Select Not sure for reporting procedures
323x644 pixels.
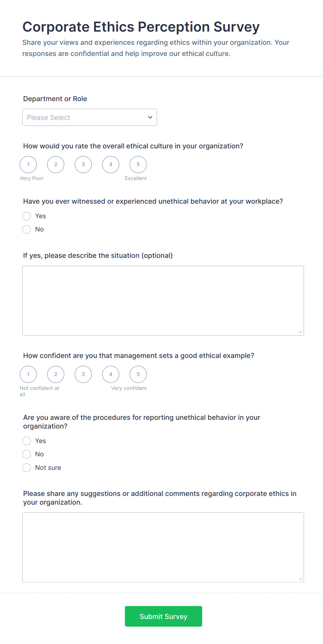(27, 468)
